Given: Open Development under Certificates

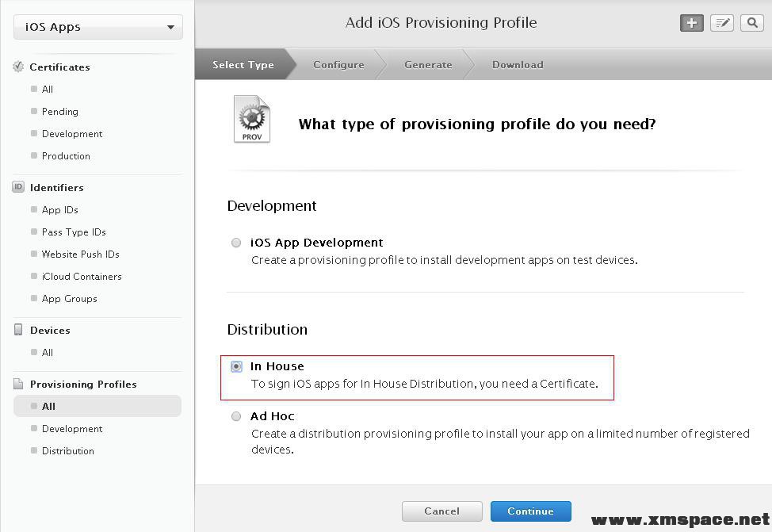Looking at the screenshot, I should tap(72, 133).
